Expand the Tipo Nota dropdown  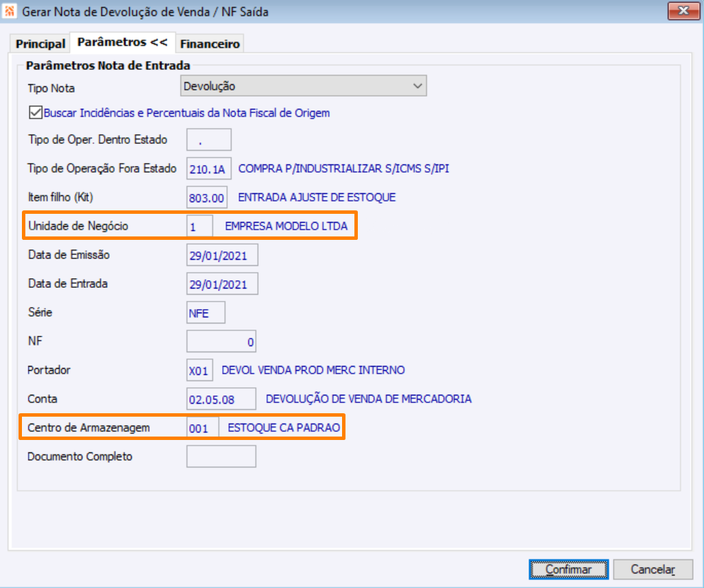[x=303, y=86]
